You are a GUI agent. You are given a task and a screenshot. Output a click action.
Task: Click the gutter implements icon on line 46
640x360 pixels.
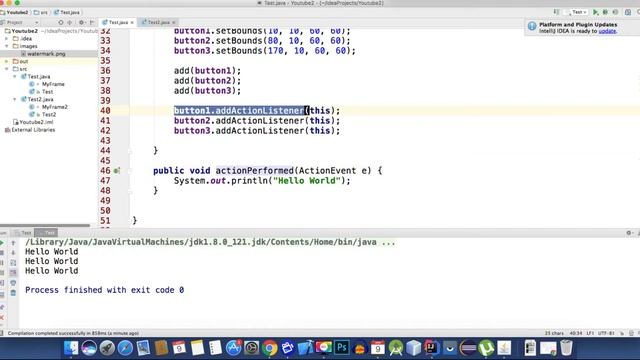(x=116, y=171)
